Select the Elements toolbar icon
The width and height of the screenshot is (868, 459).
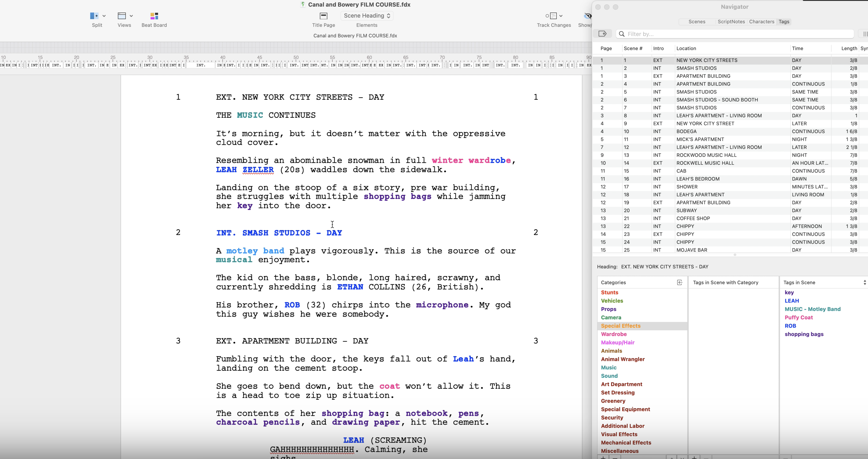366,16
